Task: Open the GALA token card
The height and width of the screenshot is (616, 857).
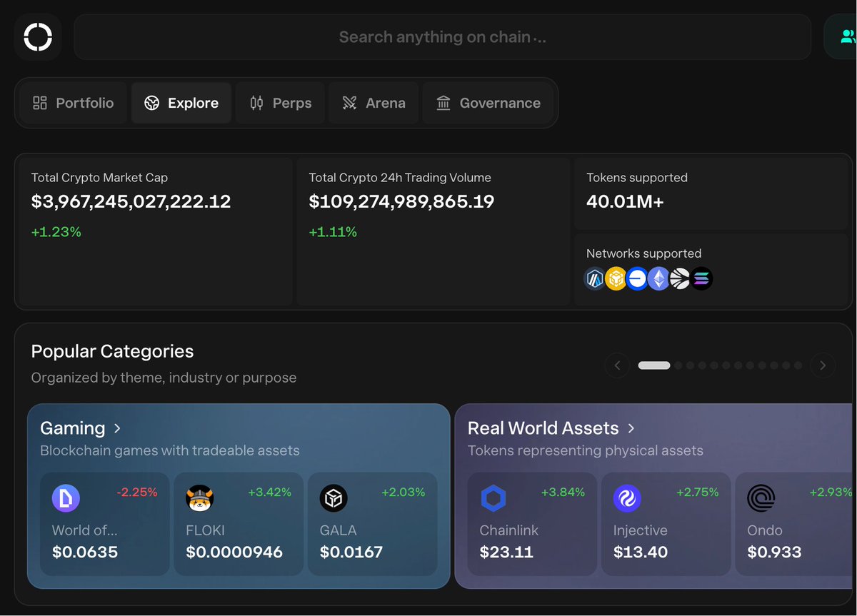Action: click(373, 524)
